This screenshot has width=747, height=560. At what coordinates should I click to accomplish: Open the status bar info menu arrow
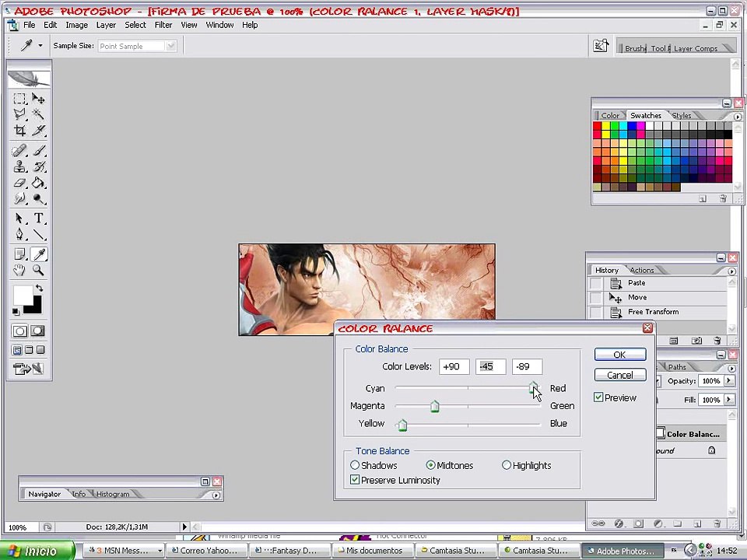[184, 527]
